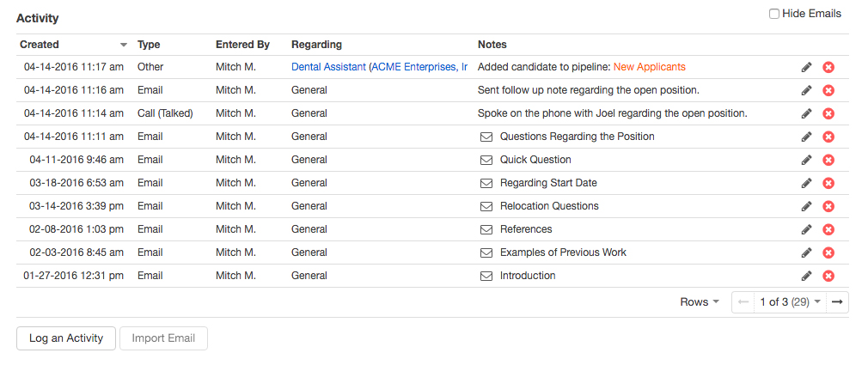
Task: Click Log an Activity button
Action: [66, 338]
